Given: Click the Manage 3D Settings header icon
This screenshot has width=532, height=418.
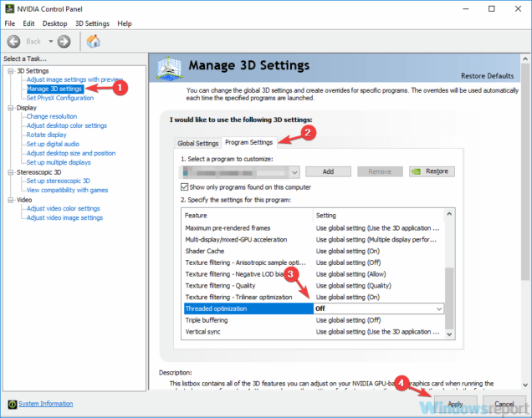Looking at the screenshot, I should (x=169, y=69).
